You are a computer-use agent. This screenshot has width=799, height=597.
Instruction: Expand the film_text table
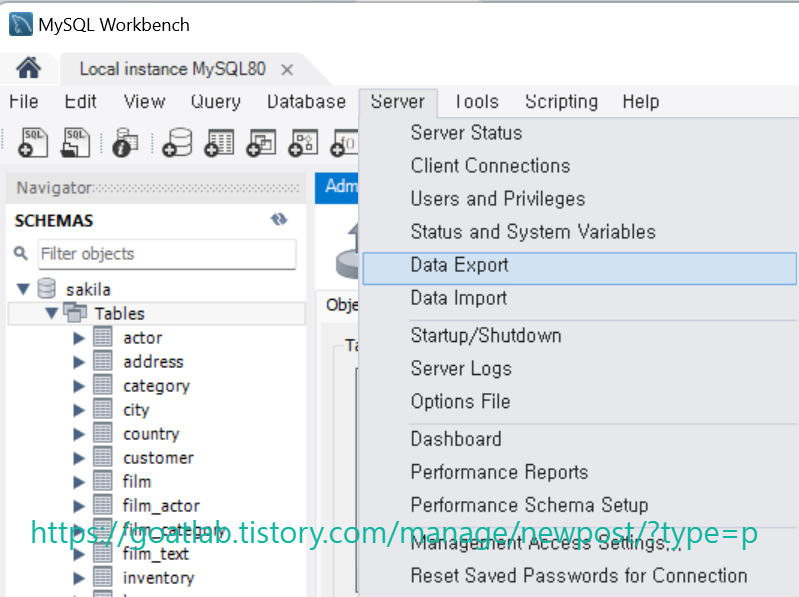coord(79,554)
